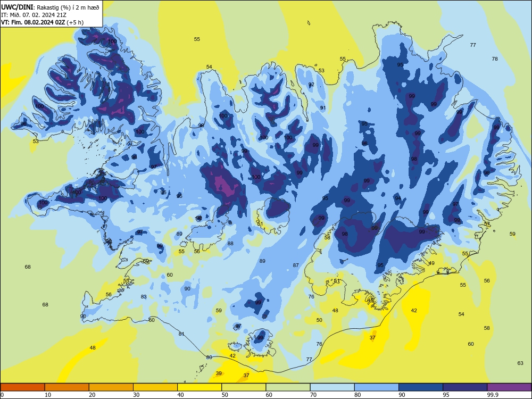Select the 30–40 legend color swatch

click(x=155, y=387)
